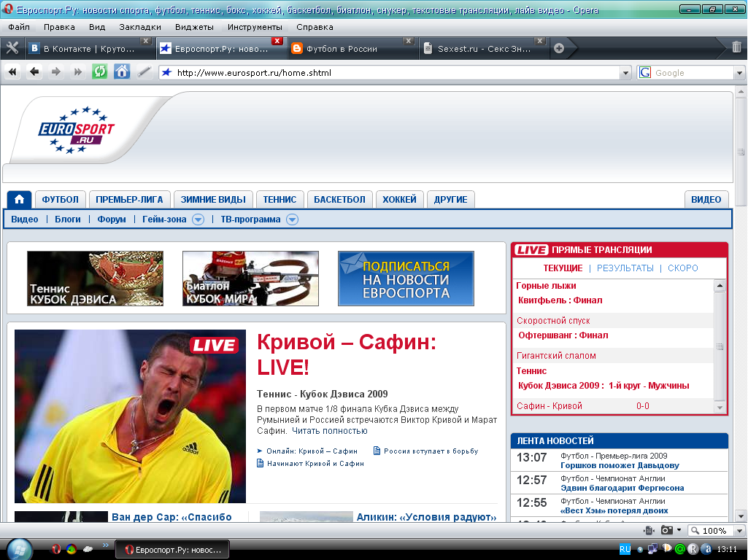
Task: Open the ФУТБОЛ site section
Action: (61, 199)
